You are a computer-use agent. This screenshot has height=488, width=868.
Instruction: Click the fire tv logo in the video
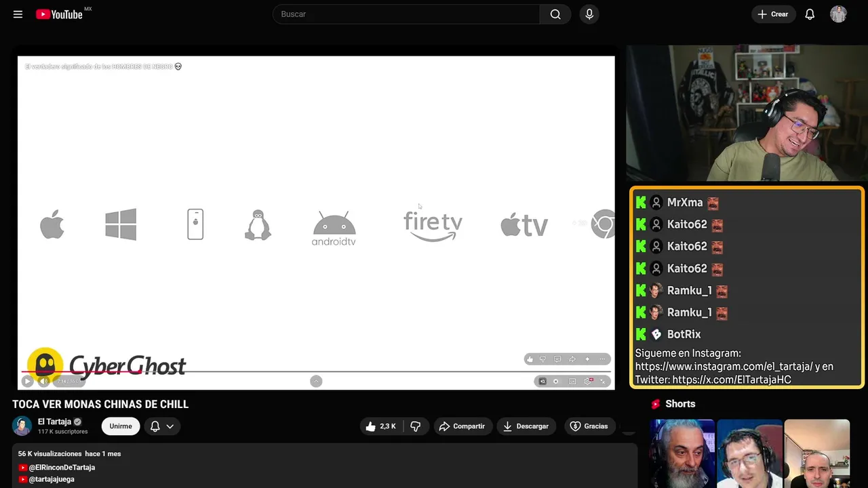[x=433, y=226]
